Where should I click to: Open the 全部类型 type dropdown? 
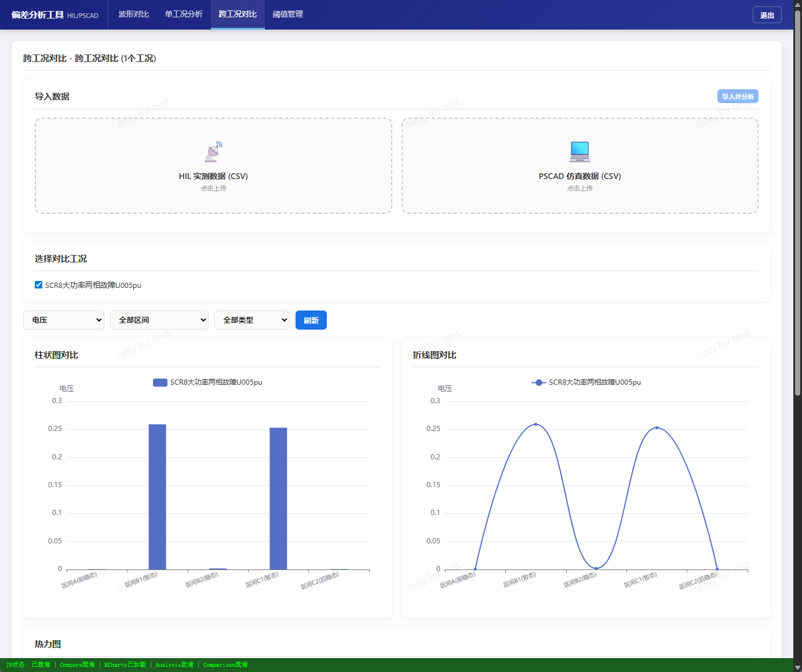click(252, 320)
